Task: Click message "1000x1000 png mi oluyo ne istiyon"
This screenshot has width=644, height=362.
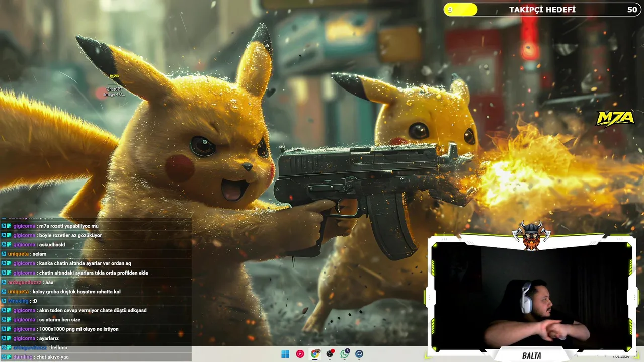Action: tap(79, 329)
